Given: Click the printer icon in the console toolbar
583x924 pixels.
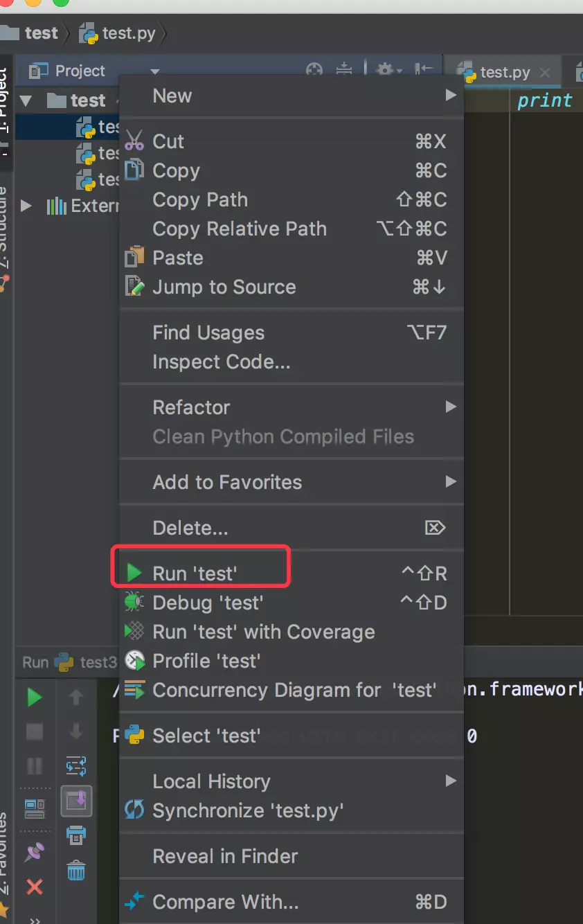Looking at the screenshot, I should click(x=76, y=835).
